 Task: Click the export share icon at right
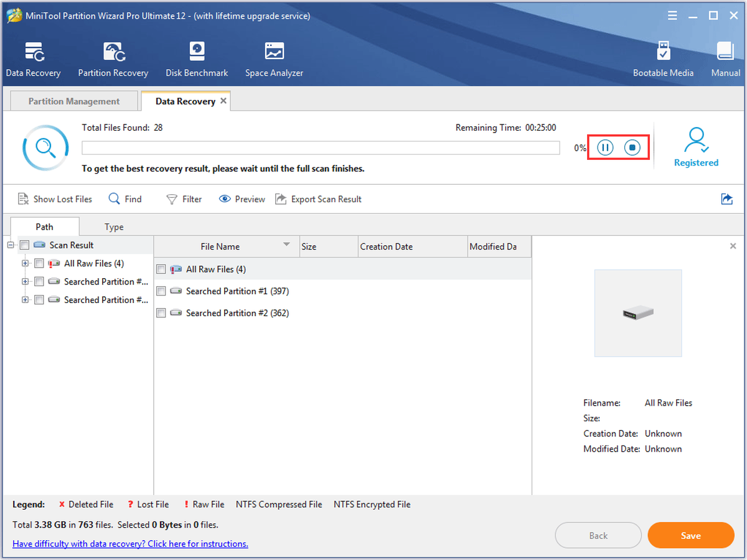coord(726,199)
